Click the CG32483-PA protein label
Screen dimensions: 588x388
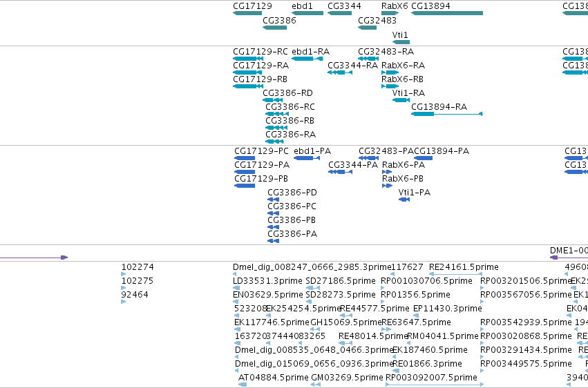(386, 151)
